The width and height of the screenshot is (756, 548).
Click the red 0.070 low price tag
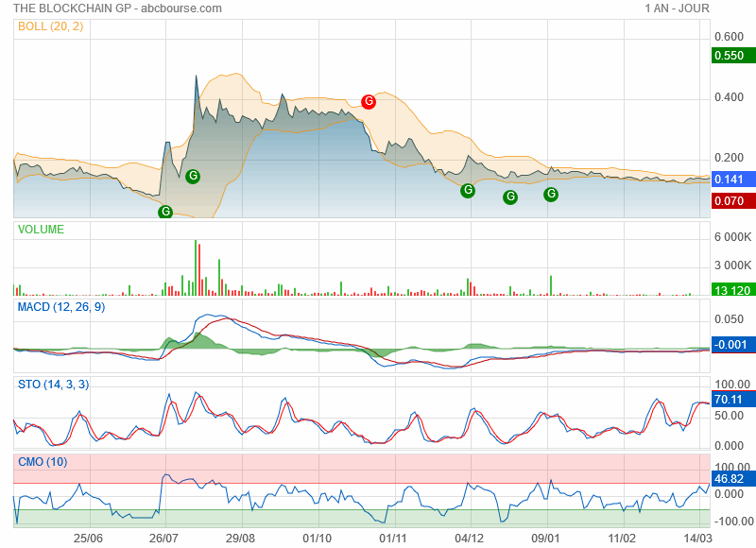[x=733, y=201]
